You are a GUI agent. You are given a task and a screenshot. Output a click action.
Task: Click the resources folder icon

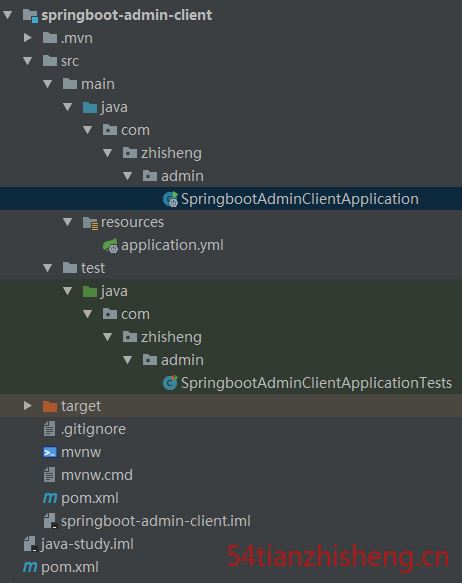[90, 223]
